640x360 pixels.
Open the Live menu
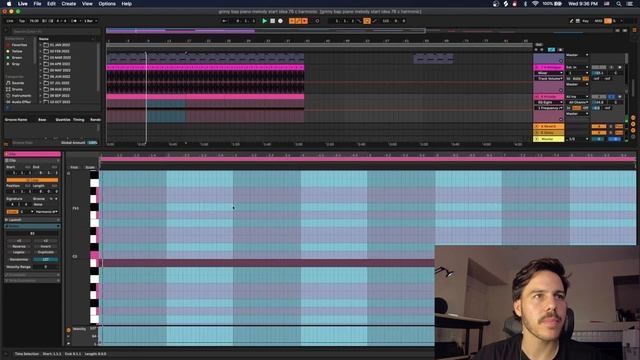pos(23,4)
